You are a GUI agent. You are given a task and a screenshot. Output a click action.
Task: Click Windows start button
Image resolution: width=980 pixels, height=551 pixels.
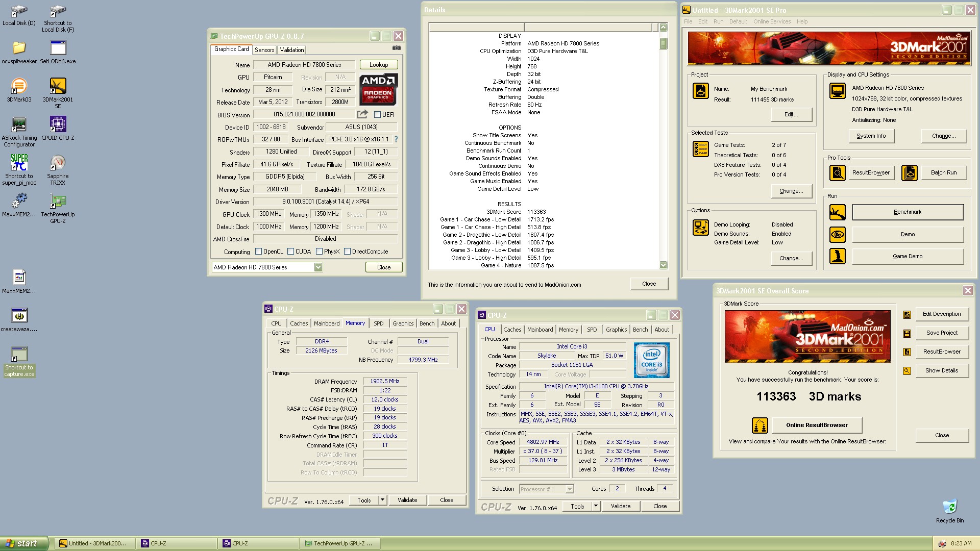coord(24,543)
